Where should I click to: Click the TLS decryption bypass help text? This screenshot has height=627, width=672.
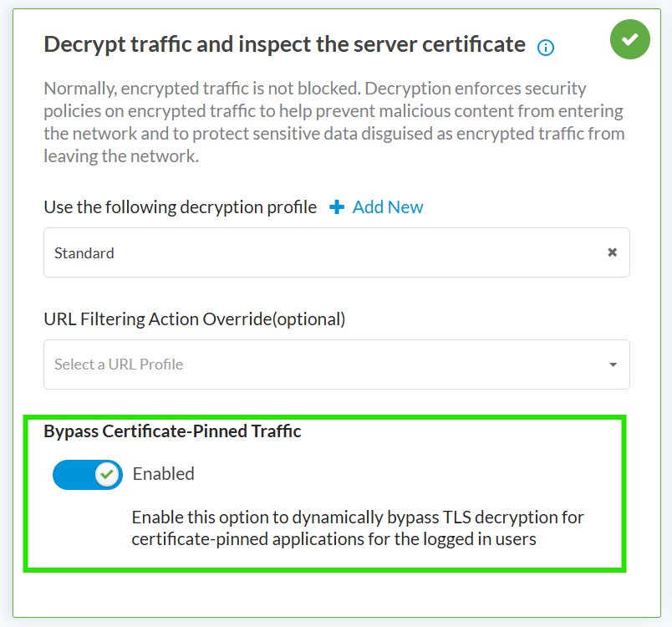[358, 528]
